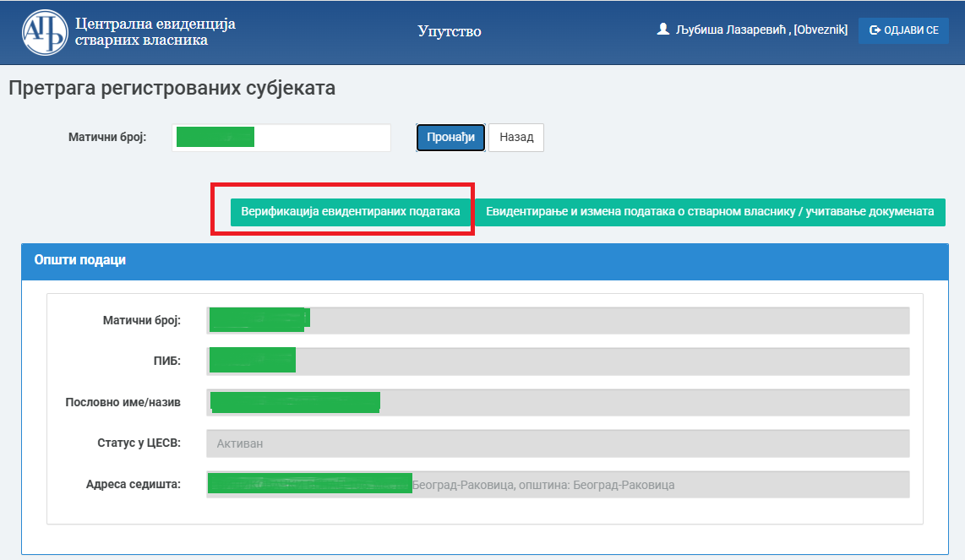Image resolution: width=965 pixels, height=560 pixels.
Task: Click the Статус у ЦЕСВ: label
Action: click(139, 443)
